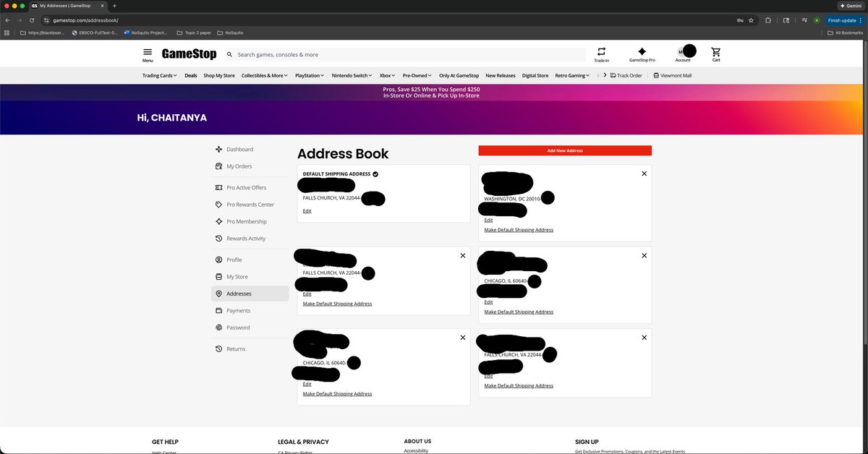Viewport: 868px width, 454px height.
Task: Select the My Addresses browser tab
Action: (x=67, y=6)
